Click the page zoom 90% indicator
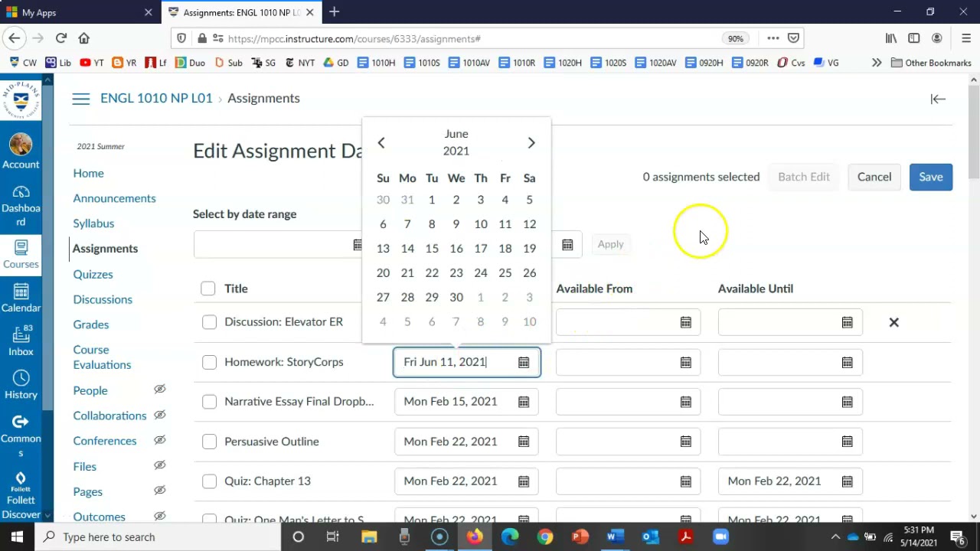The width and height of the screenshot is (980, 551). [x=735, y=38]
